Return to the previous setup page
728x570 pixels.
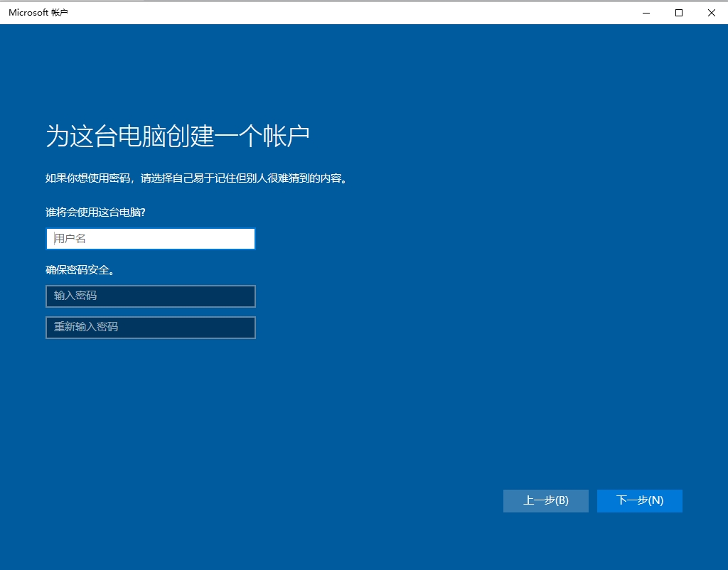[545, 500]
